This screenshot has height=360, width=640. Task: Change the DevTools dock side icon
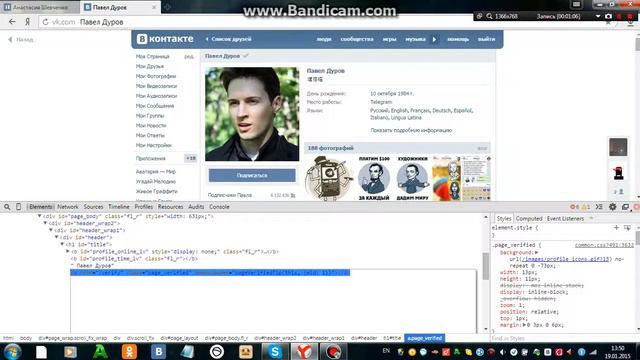(x=625, y=207)
